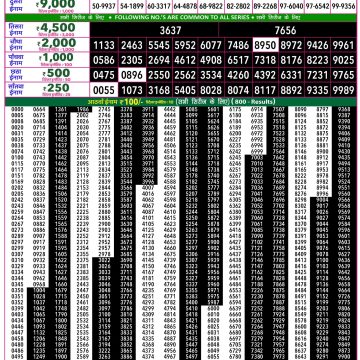
Task: Click the ₹9,000 prize amount label
Action: coord(56,3)
